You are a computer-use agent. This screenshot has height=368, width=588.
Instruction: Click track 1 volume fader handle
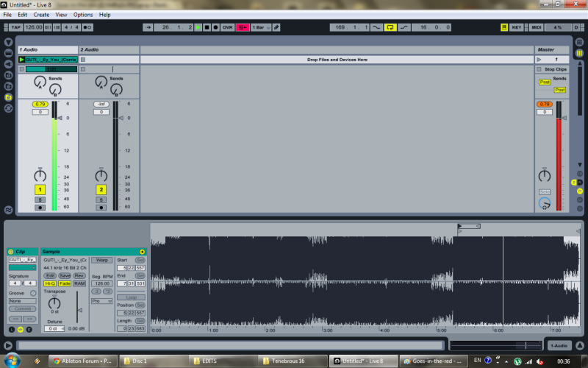pyautogui.click(x=60, y=118)
